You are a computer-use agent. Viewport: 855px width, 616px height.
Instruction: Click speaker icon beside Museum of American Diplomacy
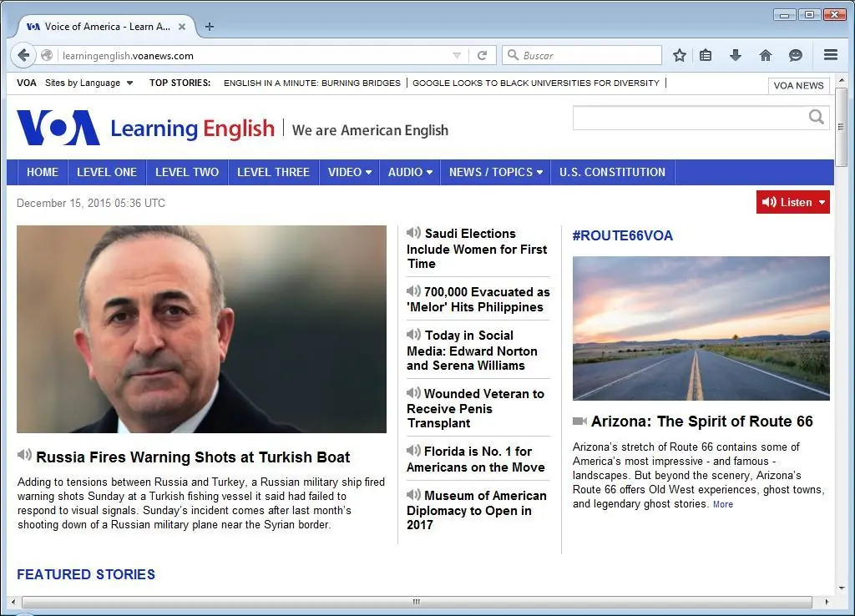(413, 494)
